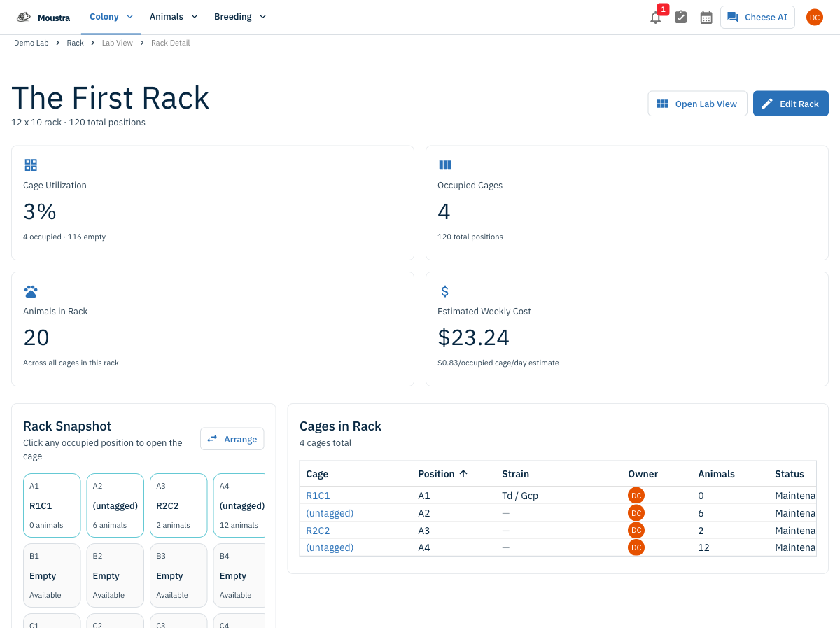The image size is (840, 628).
Task: Go to Demo Lab breadcrumb
Action: pyautogui.click(x=31, y=43)
